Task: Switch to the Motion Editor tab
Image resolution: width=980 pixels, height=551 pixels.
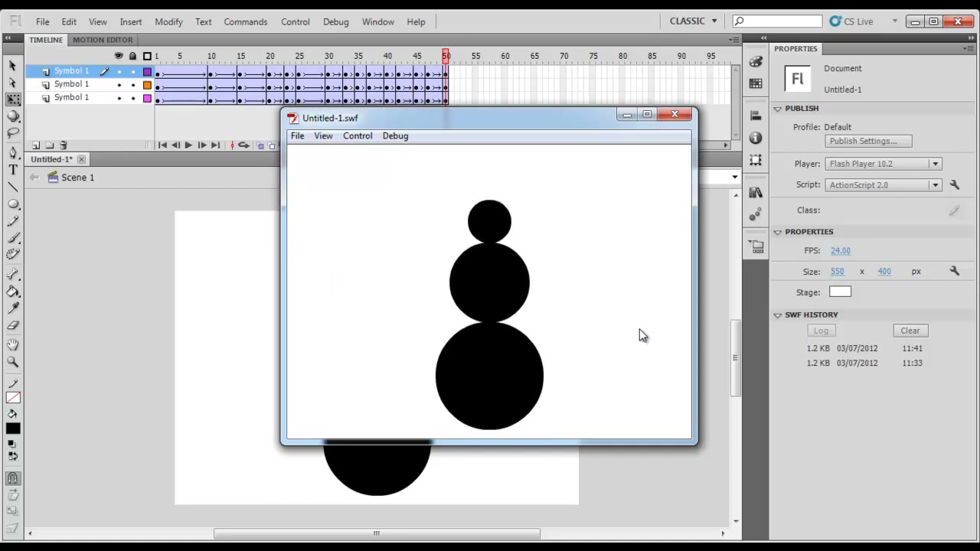Action: pos(103,40)
